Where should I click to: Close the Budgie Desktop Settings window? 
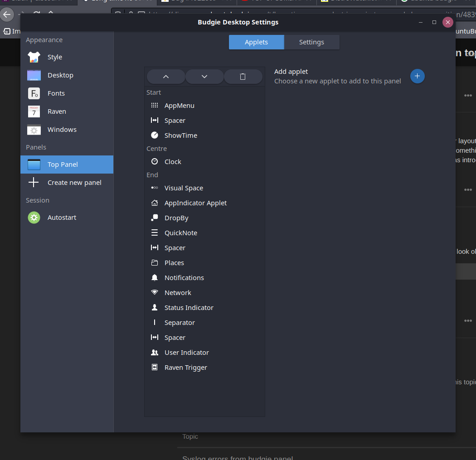[x=448, y=22]
